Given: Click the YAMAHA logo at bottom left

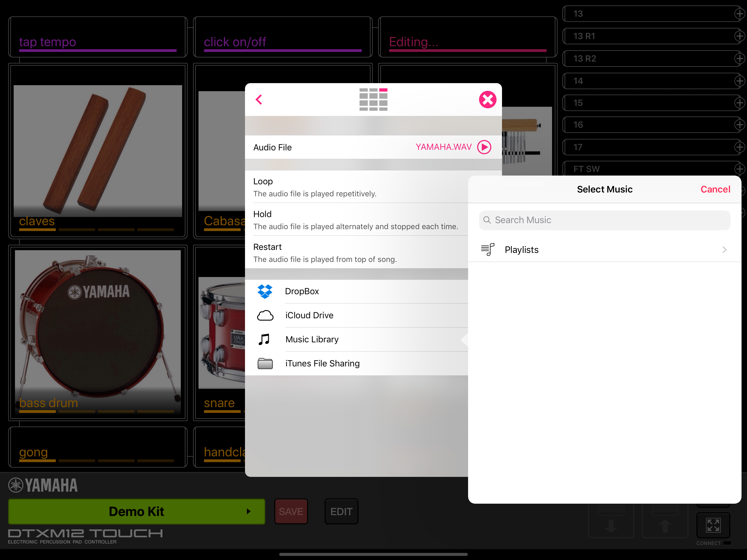Looking at the screenshot, I should (43, 485).
